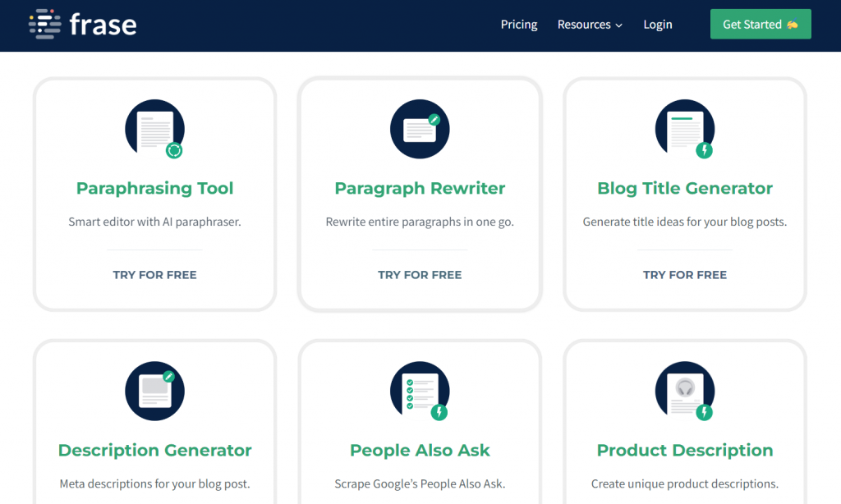841x504 pixels.
Task: Click the People Also Ask checklist icon
Action: [420, 391]
